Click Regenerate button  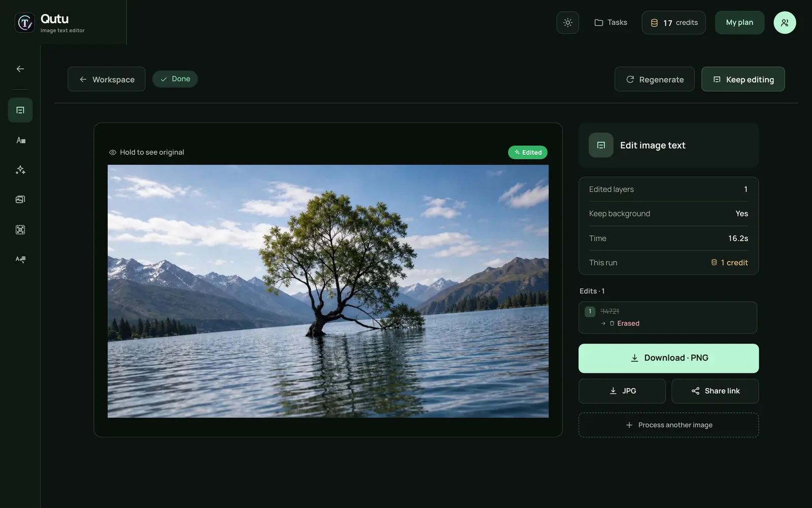coord(654,79)
